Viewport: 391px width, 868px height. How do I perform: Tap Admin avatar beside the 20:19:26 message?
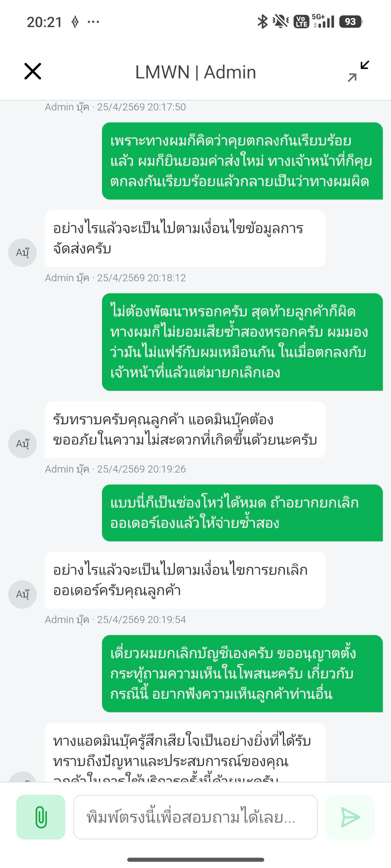tap(23, 444)
